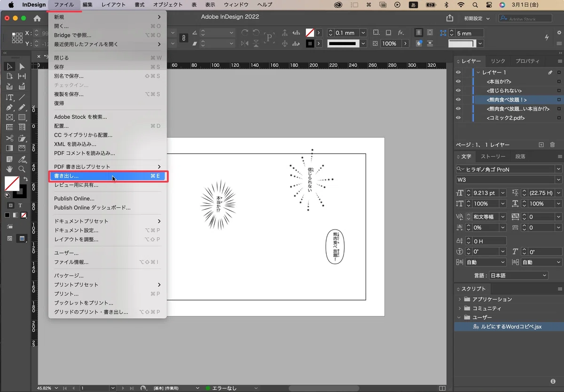Choose 書き出し... from the File menu

pos(108,176)
